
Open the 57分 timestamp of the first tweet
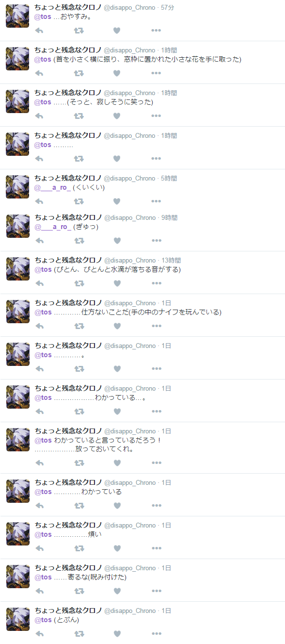click(168, 8)
